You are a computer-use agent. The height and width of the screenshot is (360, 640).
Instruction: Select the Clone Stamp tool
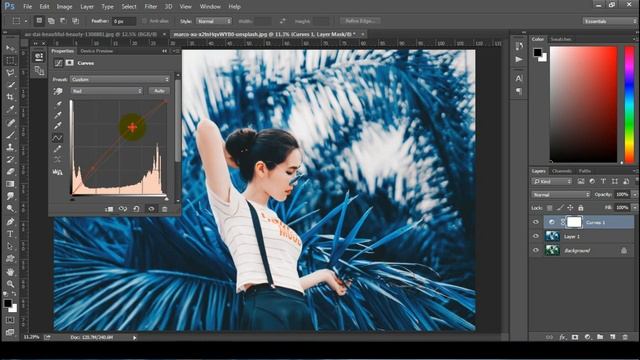10,147
